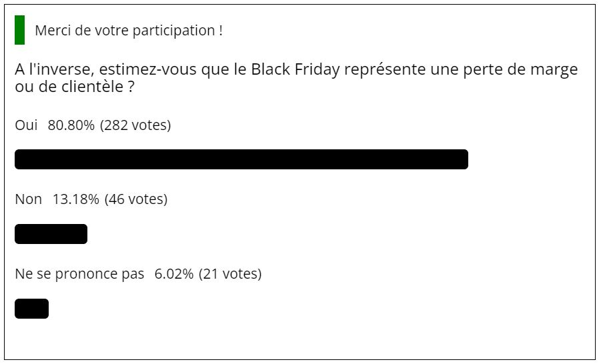
Task: Select the 'Non' answer label
Action: [29, 199]
